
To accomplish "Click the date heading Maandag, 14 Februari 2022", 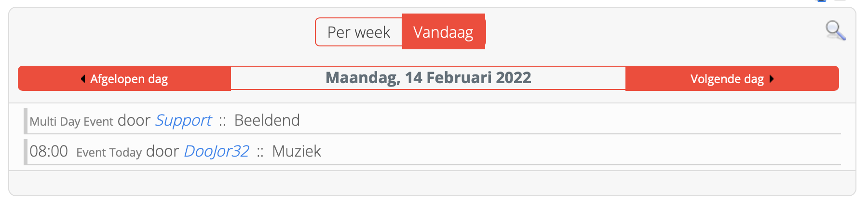I will [428, 78].
